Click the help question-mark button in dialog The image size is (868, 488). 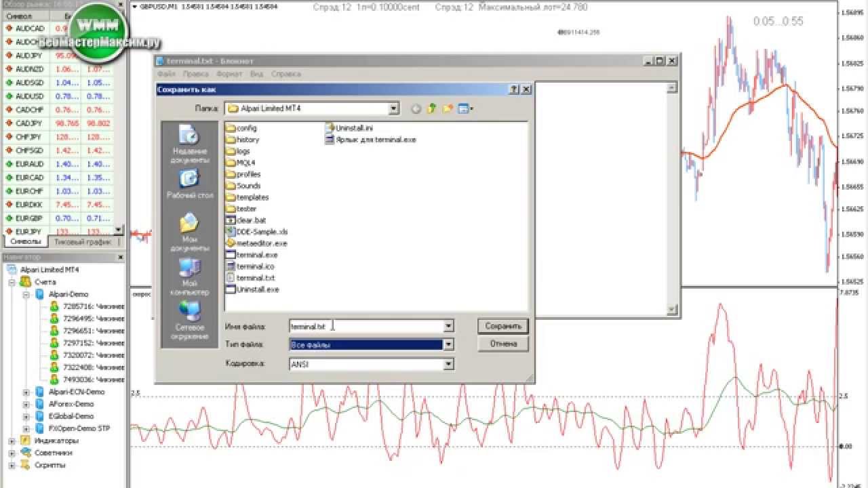514,89
